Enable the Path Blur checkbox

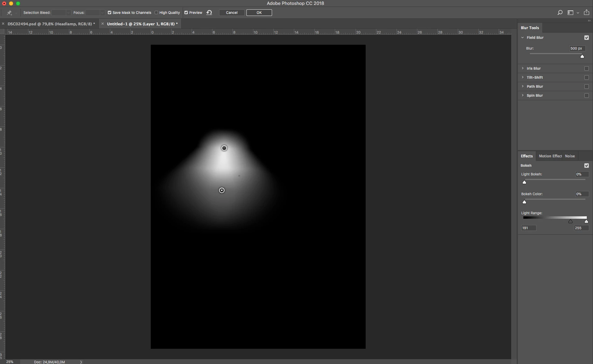tap(586, 86)
